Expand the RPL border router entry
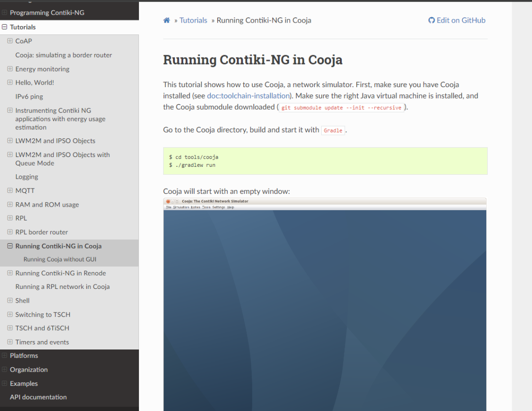Screen dimensions: 532x411 [x=10, y=232]
